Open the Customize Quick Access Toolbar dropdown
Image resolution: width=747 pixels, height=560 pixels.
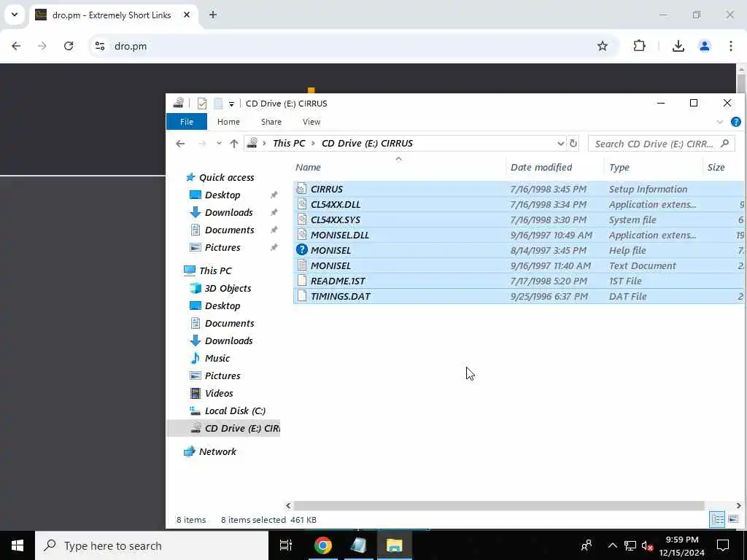231,104
